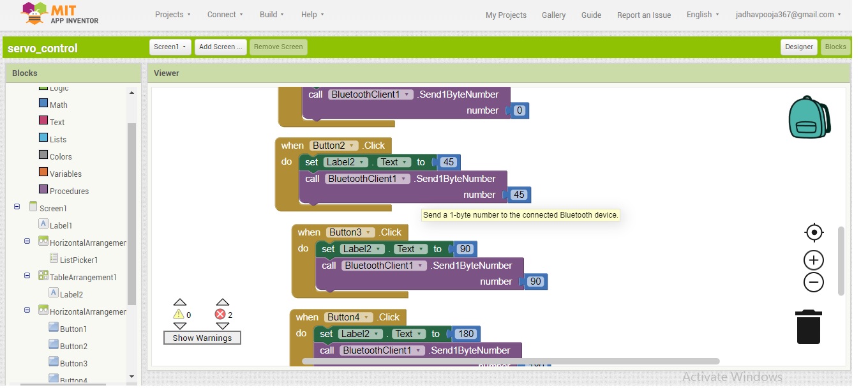868x390 pixels.
Task: Open the Gallery link
Action: [553, 15]
